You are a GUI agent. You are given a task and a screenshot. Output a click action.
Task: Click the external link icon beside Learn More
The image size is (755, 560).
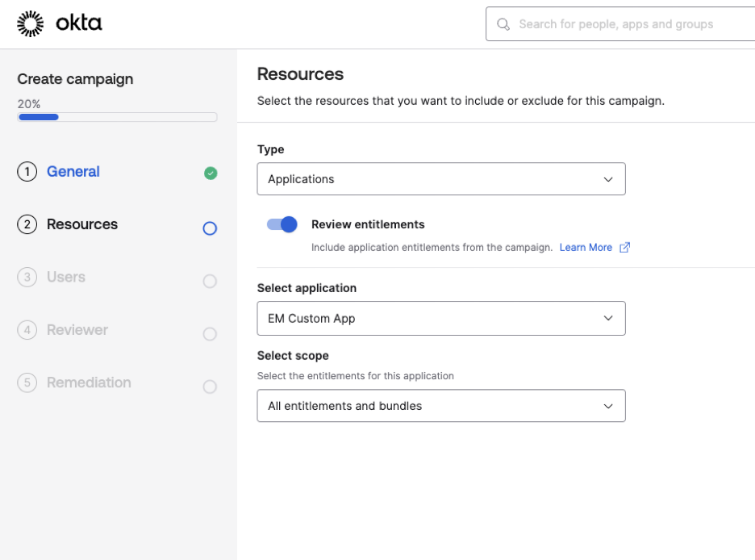[x=624, y=248]
